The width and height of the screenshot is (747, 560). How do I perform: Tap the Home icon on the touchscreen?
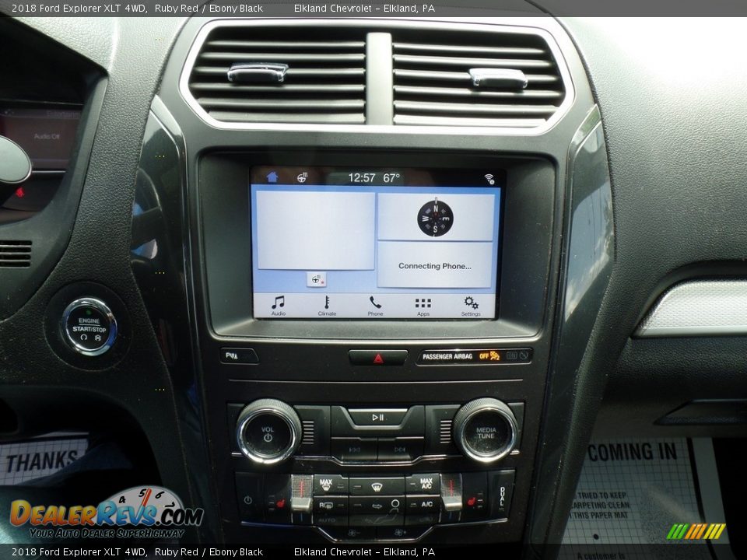point(272,177)
